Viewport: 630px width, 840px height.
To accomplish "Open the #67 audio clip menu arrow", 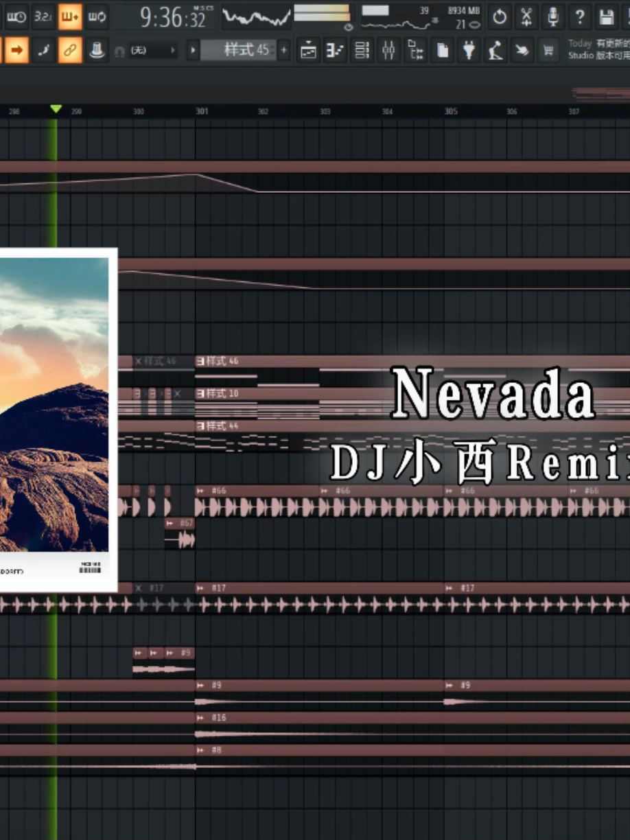I will (x=170, y=523).
